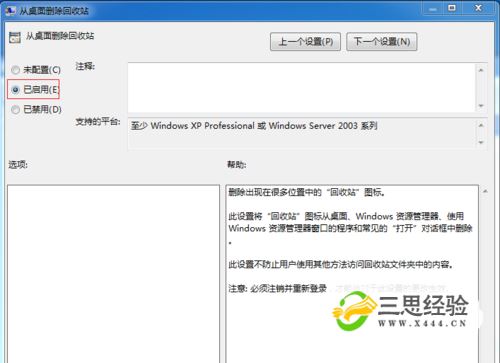Image resolution: width=500 pixels, height=363 pixels.
Task: Close the 从桌面删除回收站 dialog
Action: (478, 8)
